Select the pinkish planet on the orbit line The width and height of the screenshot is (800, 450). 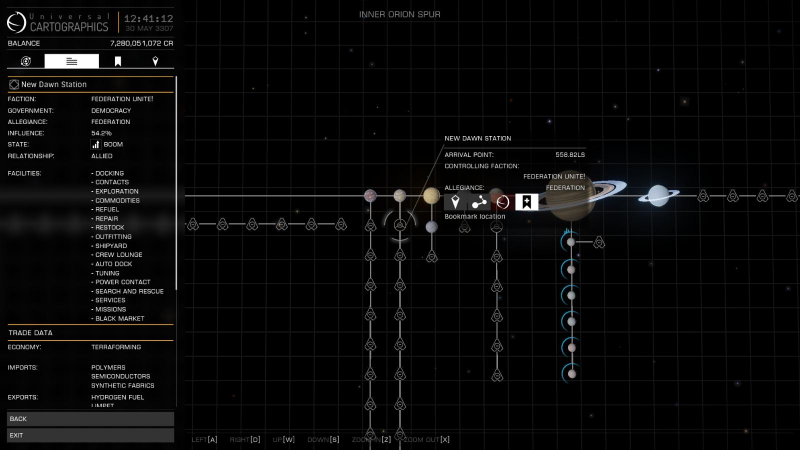(370, 195)
